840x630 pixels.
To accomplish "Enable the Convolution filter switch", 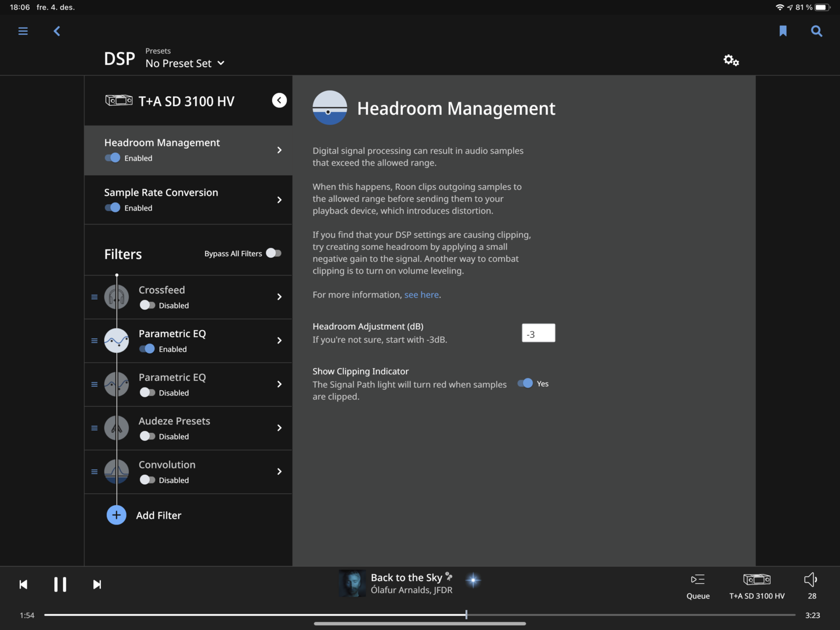I will tap(147, 480).
